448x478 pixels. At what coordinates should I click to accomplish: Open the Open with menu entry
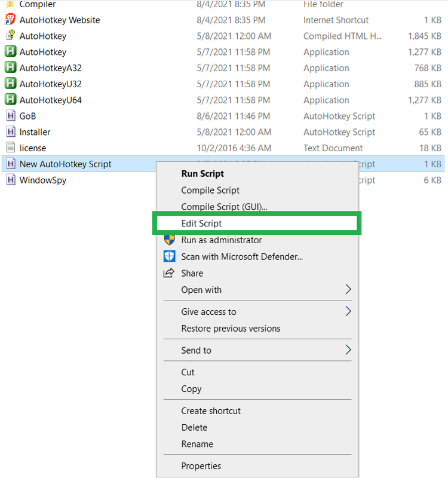(201, 290)
